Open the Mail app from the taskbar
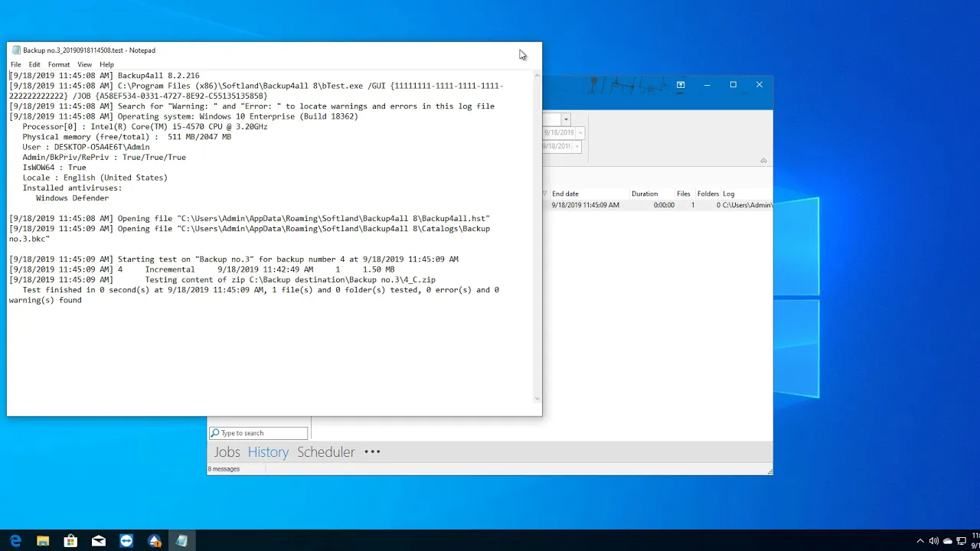Screen dimensions: 980x551 click(99, 541)
